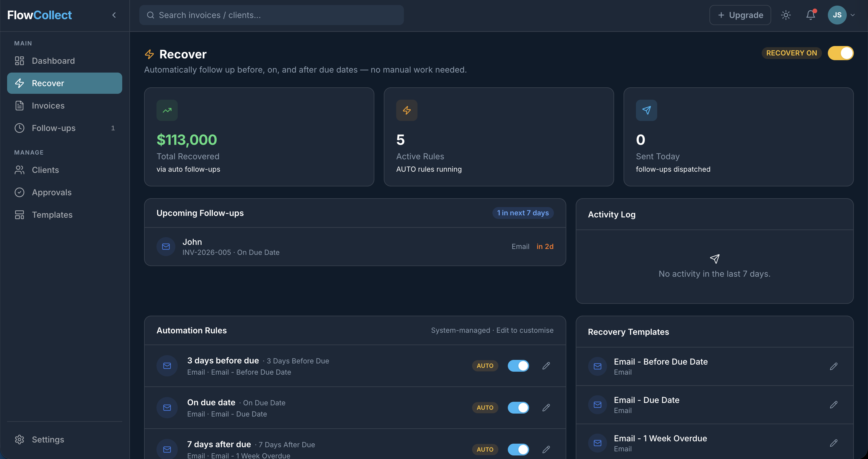Click AUTO badge on '3 days before due'

point(485,366)
